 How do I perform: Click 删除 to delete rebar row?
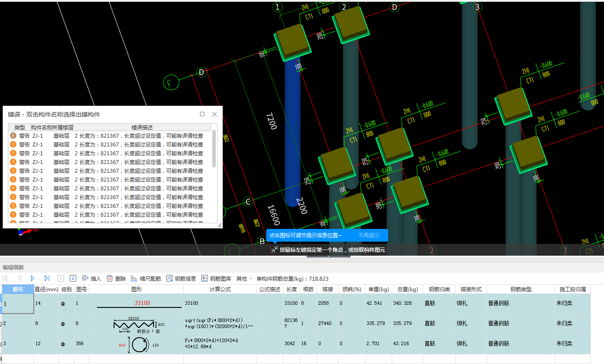click(x=116, y=278)
